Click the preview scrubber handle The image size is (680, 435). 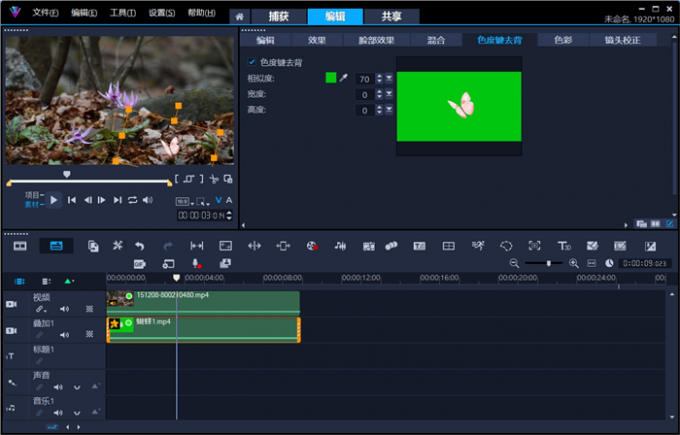click(x=66, y=174)
